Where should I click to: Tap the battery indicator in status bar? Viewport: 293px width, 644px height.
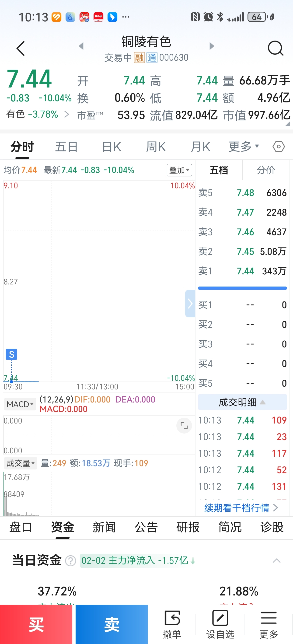point(257,17)
